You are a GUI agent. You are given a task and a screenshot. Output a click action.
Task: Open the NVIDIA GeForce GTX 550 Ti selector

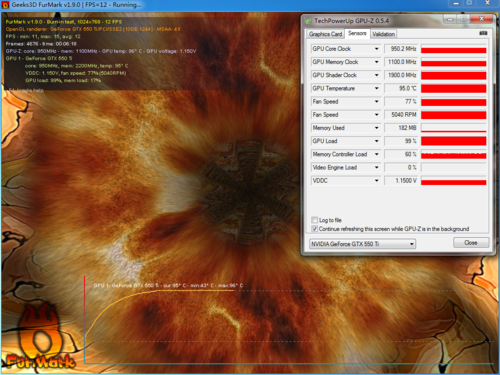coord(362,244)
